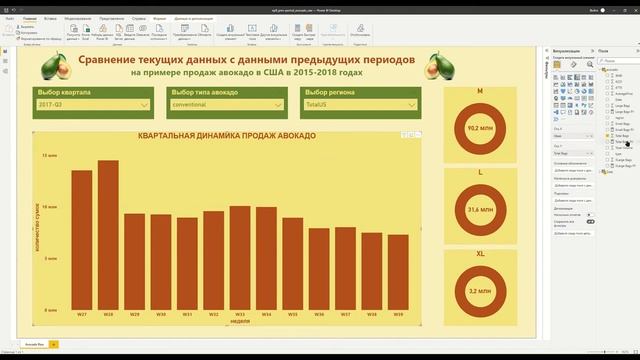Click the search icon in Fields pane
Viewport: 640px width, 360px height.
click(x=602, y=61)
